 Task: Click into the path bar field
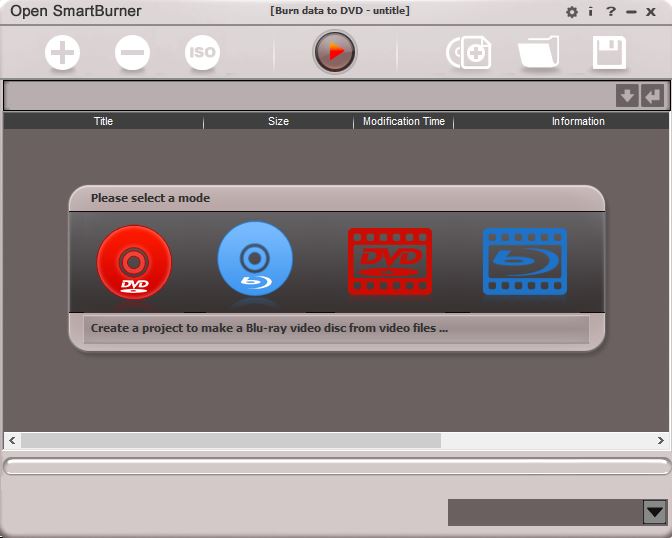coord(309,95)
